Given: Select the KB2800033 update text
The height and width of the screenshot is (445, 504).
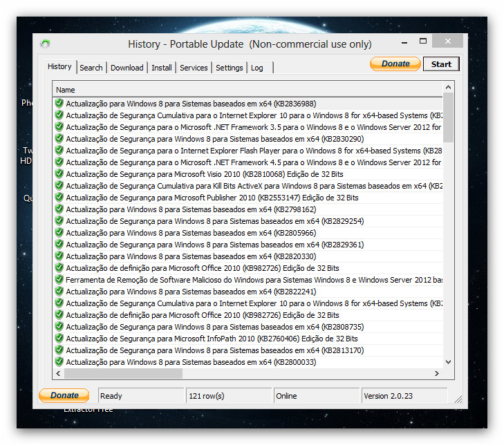Looking at the screenshot, I should (x=191, y=362).
